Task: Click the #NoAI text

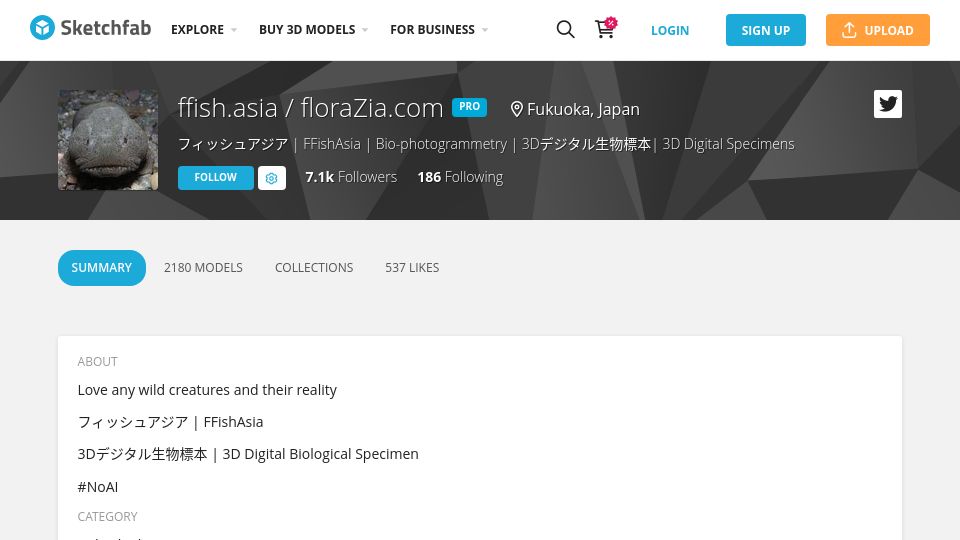Action: 98,487
